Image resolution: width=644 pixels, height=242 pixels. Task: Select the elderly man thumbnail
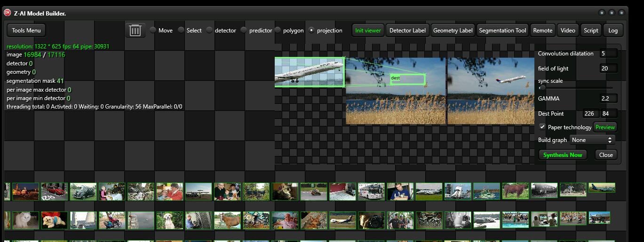click(x=285, y=220)
